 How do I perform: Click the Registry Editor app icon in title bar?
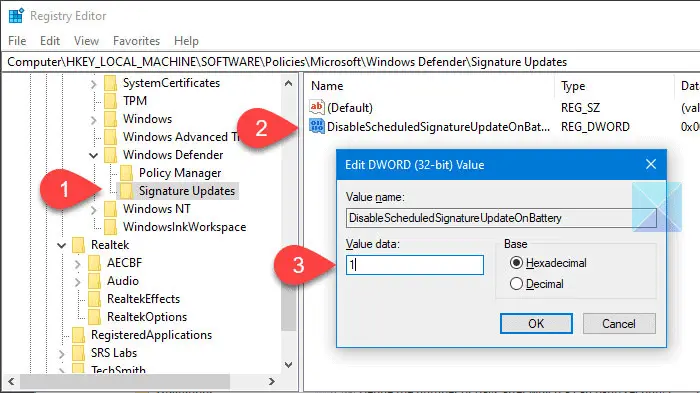click(x=16, y=16)
